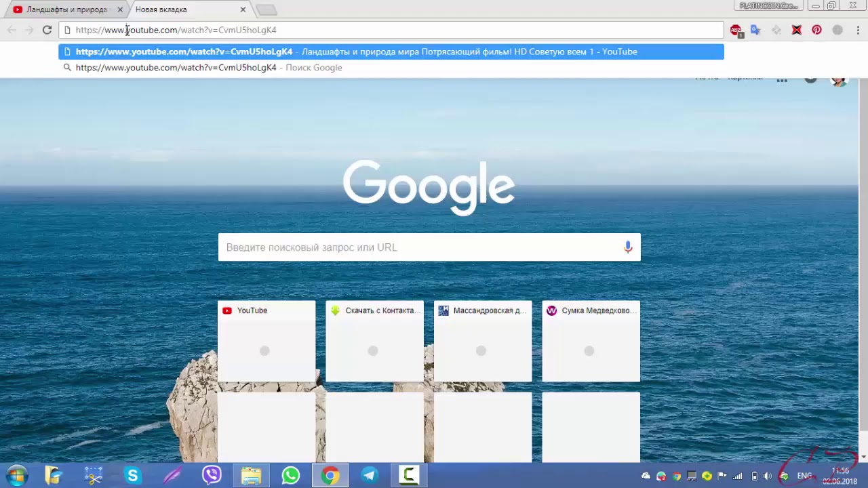This screenshot has width=868, height=488.
Task: Open Telegram from the taskbar
Action: coord(370,476)
